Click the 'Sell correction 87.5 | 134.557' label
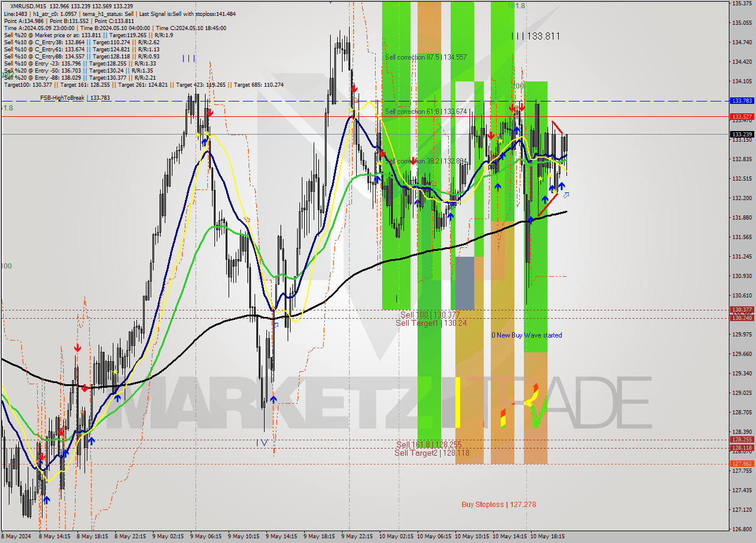The width and height of the screenshot is (756, 543). pyautogui.click(x=426, y=57)
